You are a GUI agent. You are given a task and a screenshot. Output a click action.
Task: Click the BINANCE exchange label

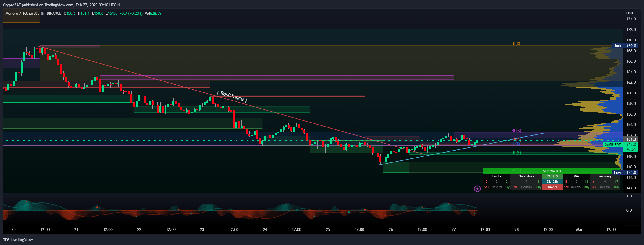coord(54,13)
